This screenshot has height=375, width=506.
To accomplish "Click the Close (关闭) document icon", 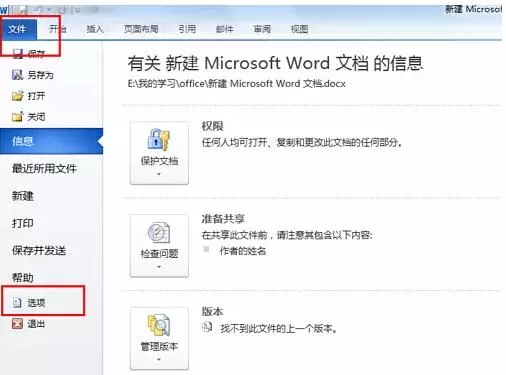I will click(x=18, y=117).
